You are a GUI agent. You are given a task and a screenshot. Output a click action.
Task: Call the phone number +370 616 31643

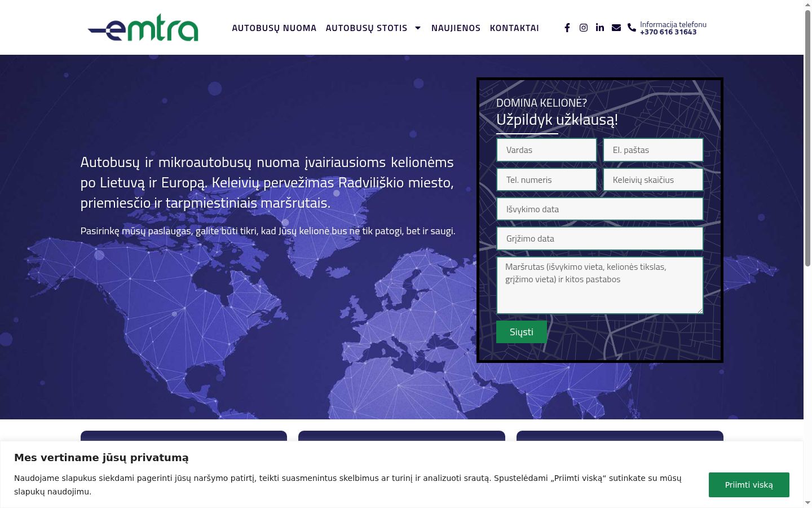pyautogui.click(x=668, y=32)
